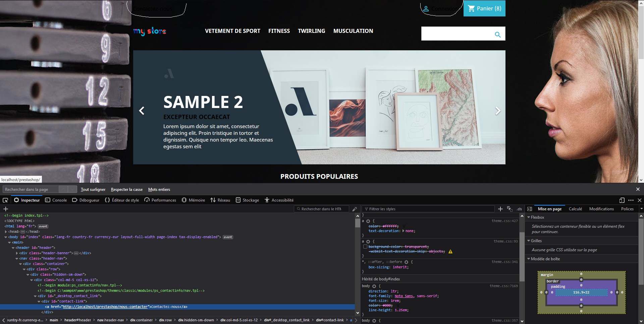Viewport: 644px width, 324px height.
Task: Expand the head element node
Action: (6, 231)
